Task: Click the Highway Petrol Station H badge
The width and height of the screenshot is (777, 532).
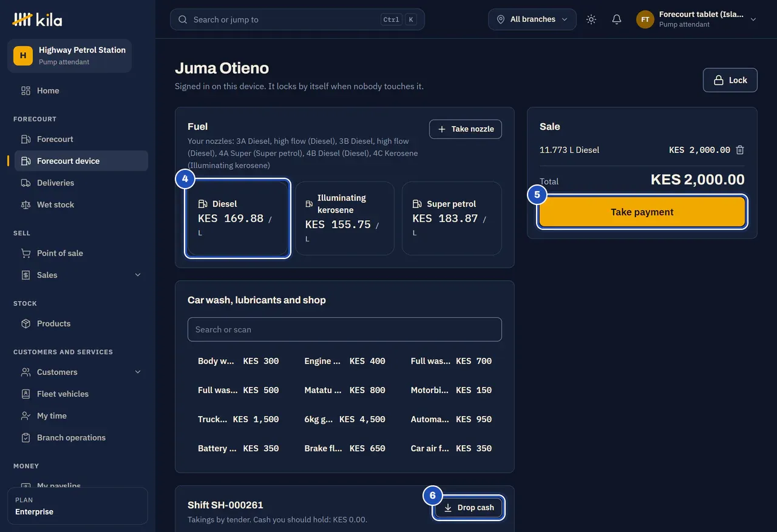Action: (x=23, y=56)
